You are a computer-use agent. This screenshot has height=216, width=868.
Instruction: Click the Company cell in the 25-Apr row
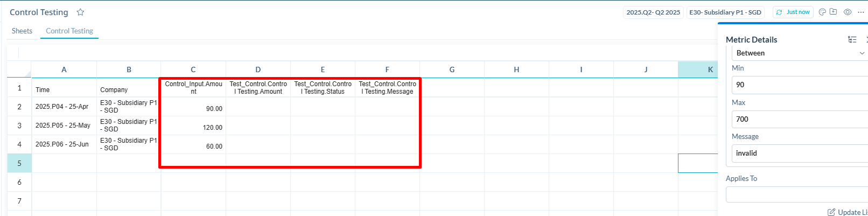(129, 107)
